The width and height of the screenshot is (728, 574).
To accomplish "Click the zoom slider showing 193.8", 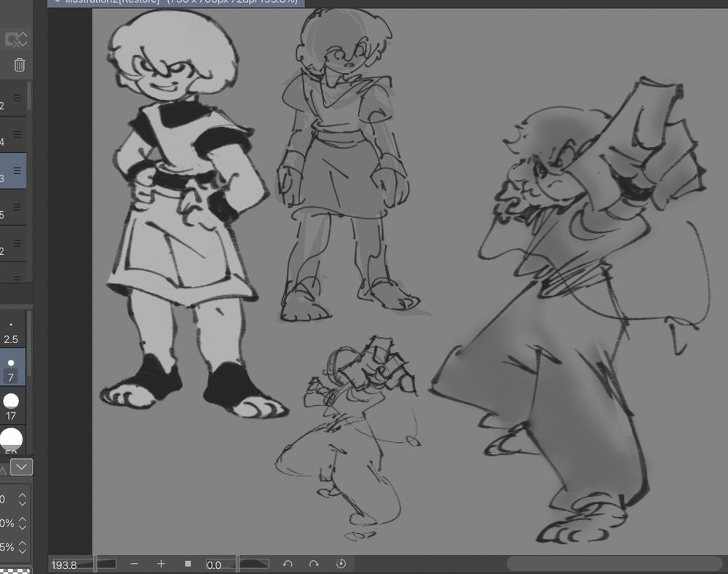I will pos(84,565).
